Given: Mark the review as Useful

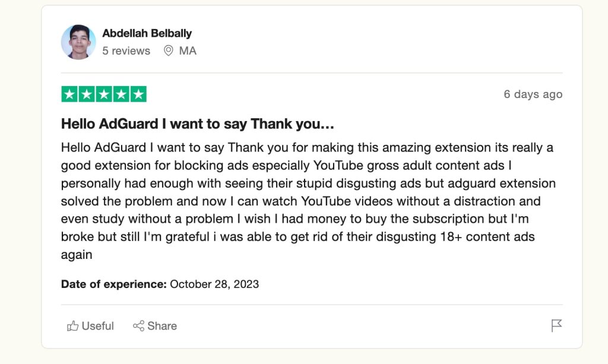Looking at the screenshot, I should tap(97, 326).
